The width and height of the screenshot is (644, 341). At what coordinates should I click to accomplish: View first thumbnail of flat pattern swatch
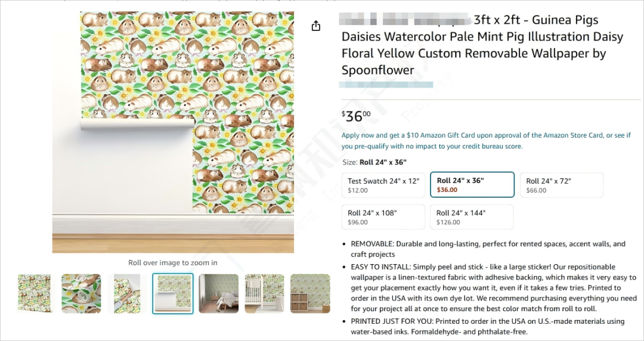tap(35, 293)
